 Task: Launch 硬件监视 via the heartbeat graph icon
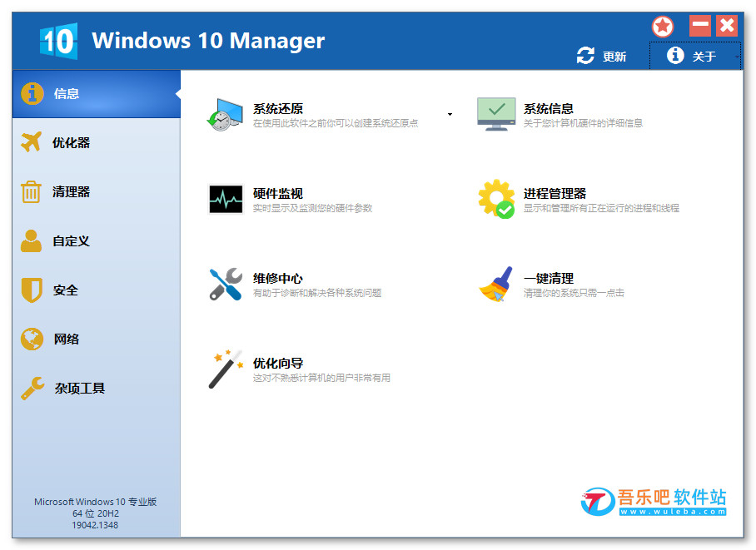point(226,199)
